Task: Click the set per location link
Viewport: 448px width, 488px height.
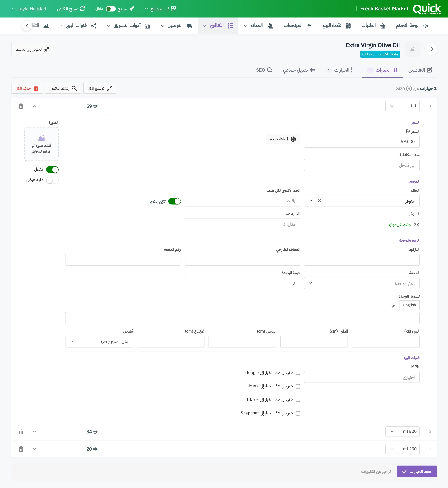Action: [x=400, y=225]
